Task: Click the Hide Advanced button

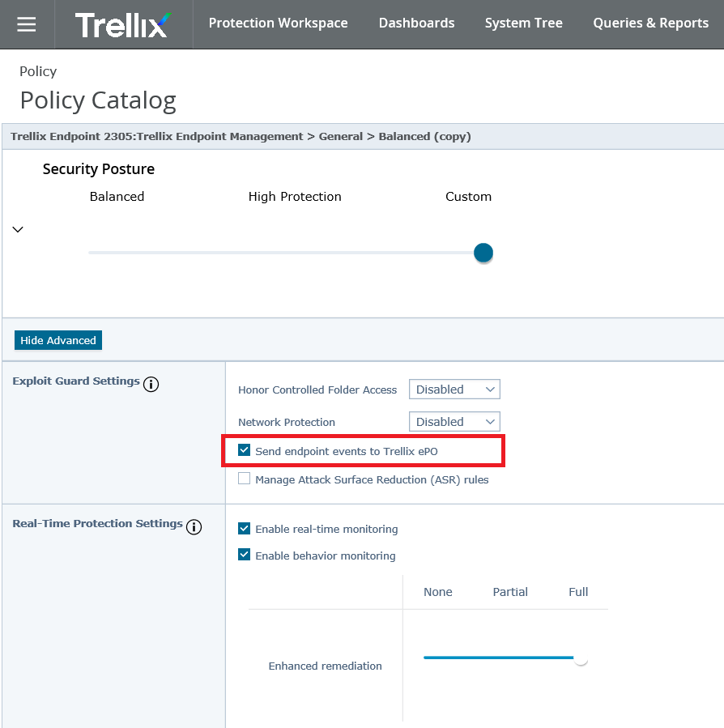Action: [x=58, y=340]
